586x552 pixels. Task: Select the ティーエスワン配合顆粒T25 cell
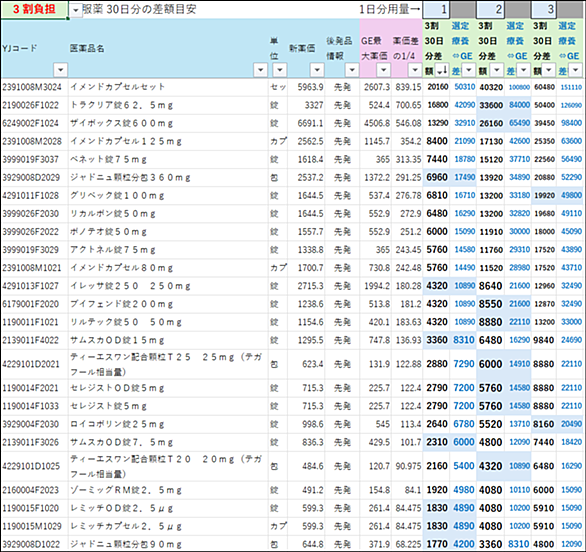tap(168, 364)
